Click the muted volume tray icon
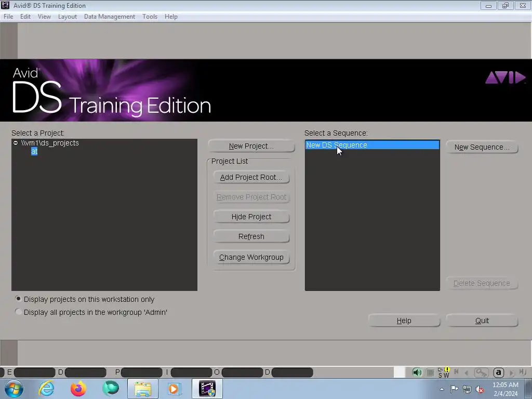532x399 pixels. tap(480, 390)
